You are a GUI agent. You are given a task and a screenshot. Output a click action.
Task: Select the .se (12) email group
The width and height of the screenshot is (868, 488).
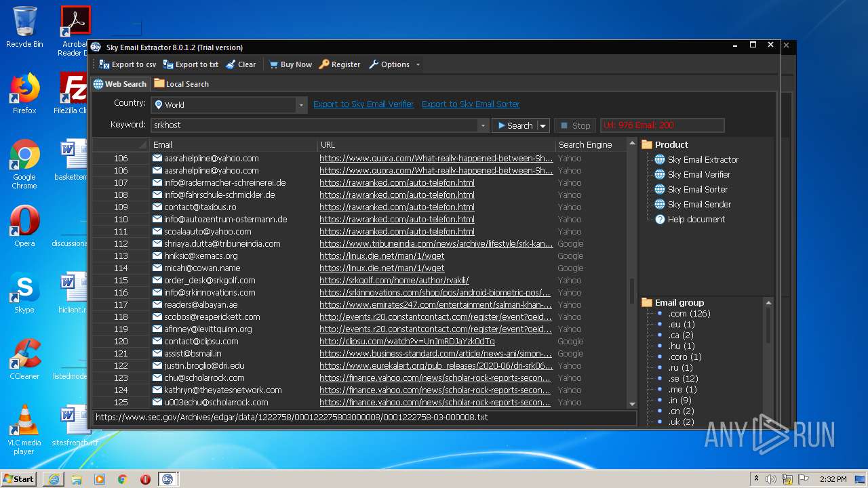pos(684,379)
